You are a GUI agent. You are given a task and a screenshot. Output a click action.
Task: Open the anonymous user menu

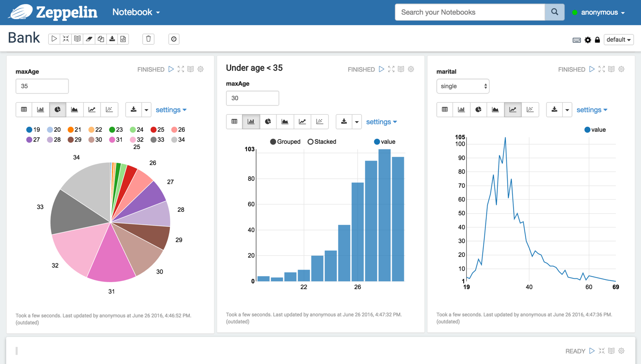pos(599,12)
